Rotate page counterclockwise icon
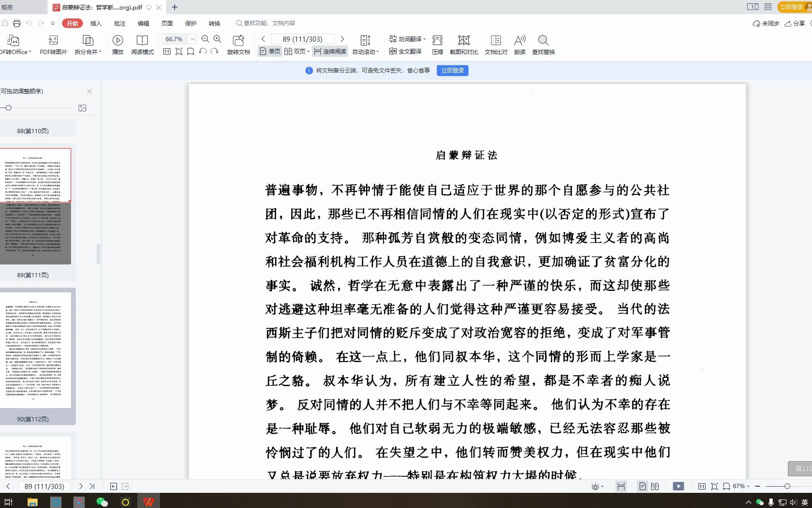The image size is (812, 508). (x=203, y=51)
